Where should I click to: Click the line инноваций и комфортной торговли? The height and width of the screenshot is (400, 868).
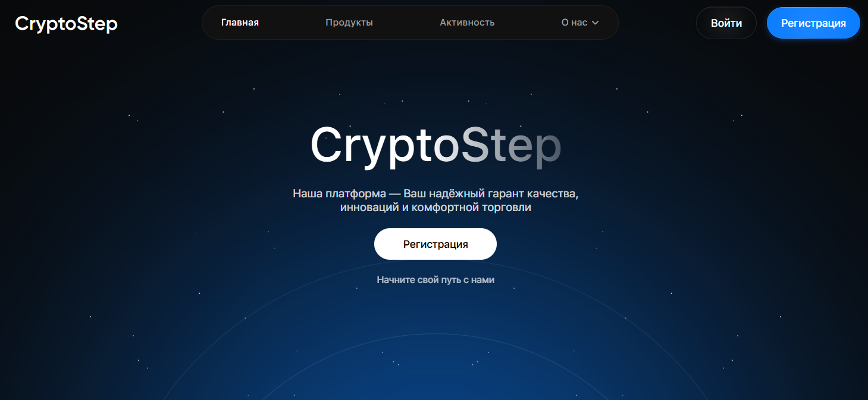435,208
